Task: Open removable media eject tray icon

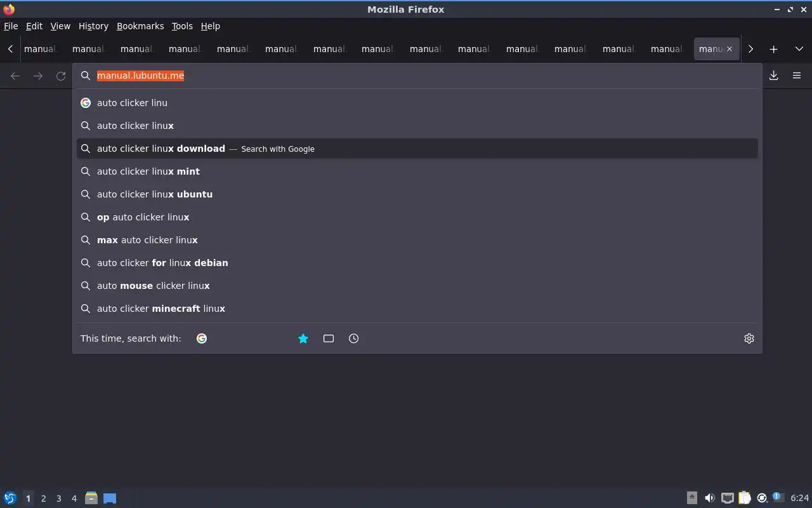Action: coord(692,498)
